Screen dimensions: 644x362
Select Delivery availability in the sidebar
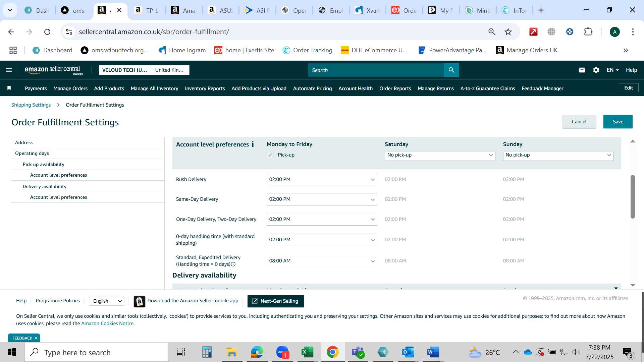click(x=44, y=186)
